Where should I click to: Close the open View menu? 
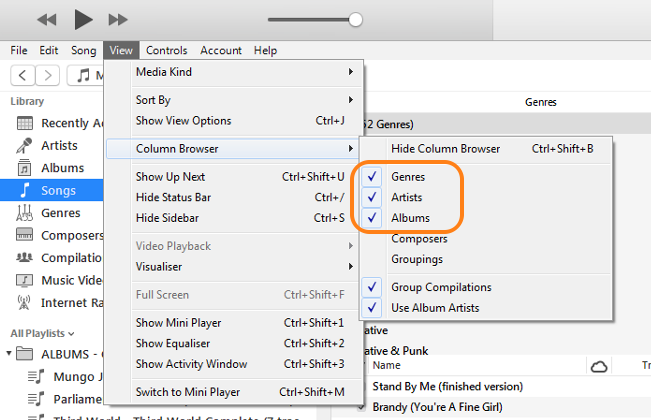click(x=121, y=51)
